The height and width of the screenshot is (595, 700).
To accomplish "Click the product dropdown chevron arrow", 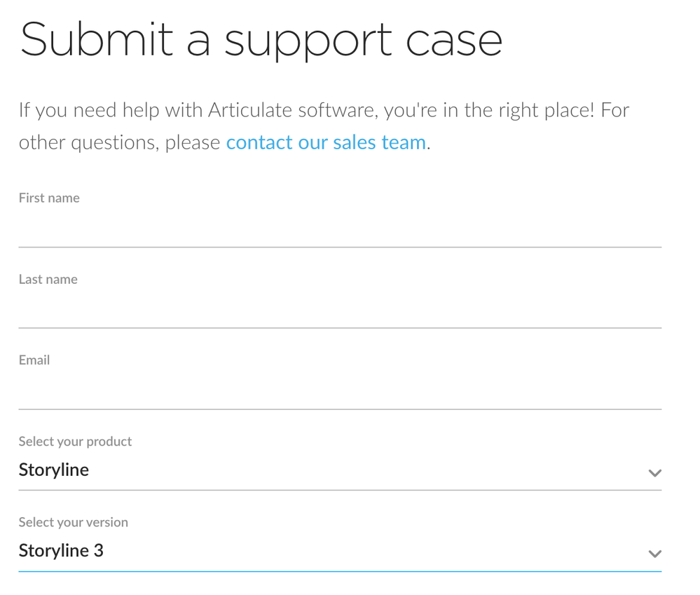I will click(x=654, y=473).
